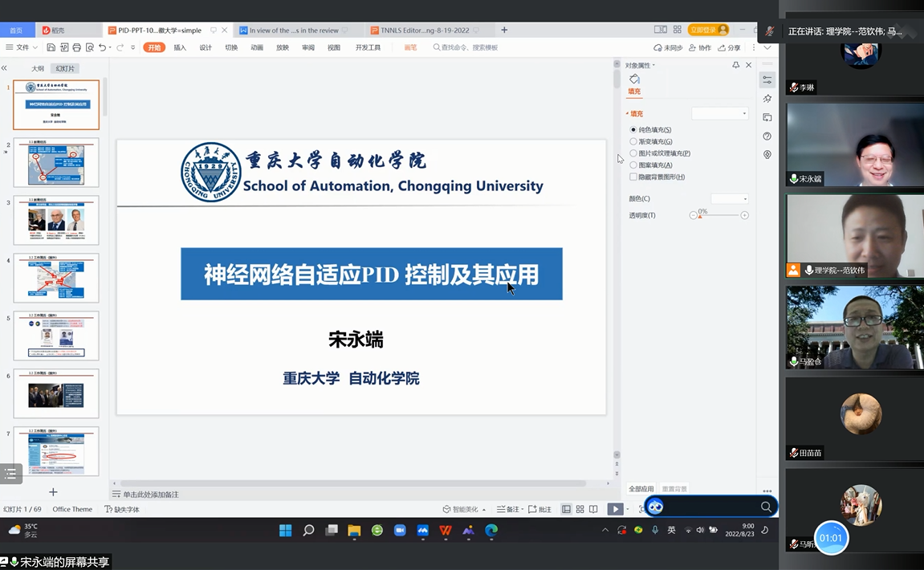924x570 pixels.
Task: Open the help icon in right sidebar
Action: tap(767, 136)
